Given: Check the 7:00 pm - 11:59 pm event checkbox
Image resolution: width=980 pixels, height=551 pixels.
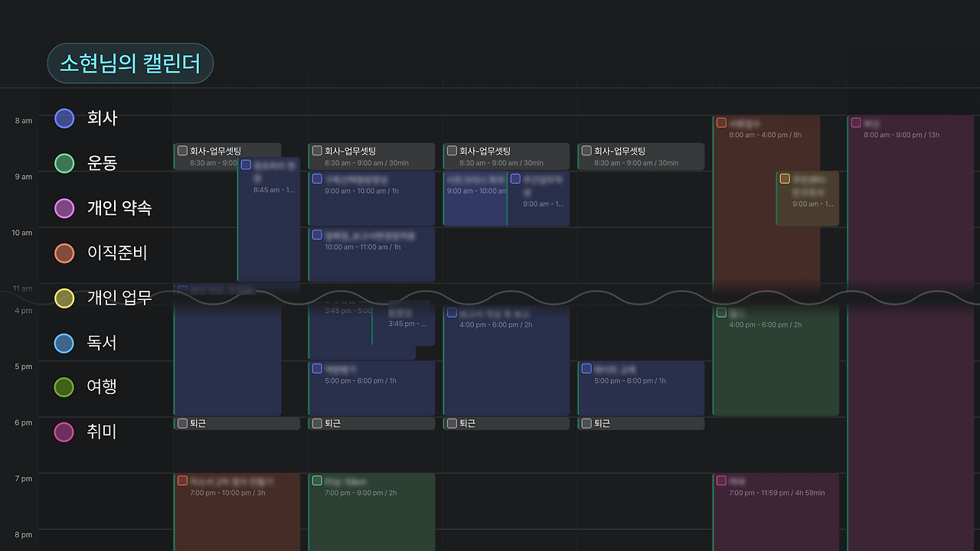Looking at the screenshot, I should click(721, 481).
